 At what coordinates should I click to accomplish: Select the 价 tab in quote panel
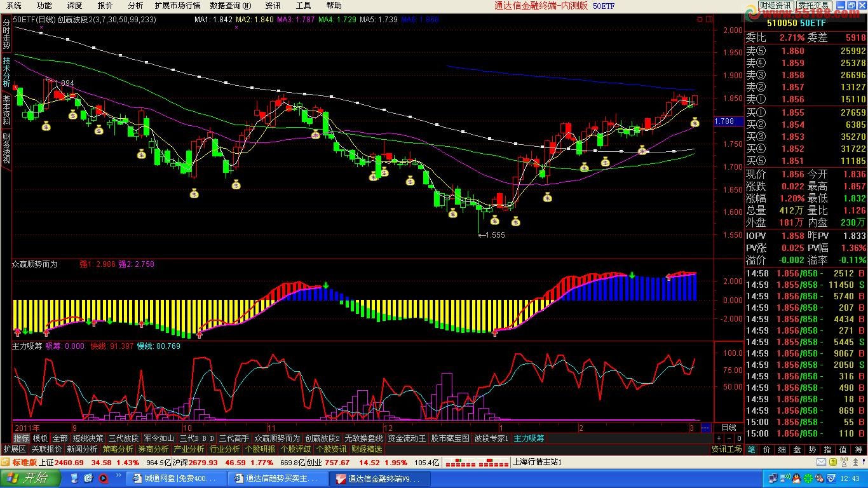(x=767, y=449)
